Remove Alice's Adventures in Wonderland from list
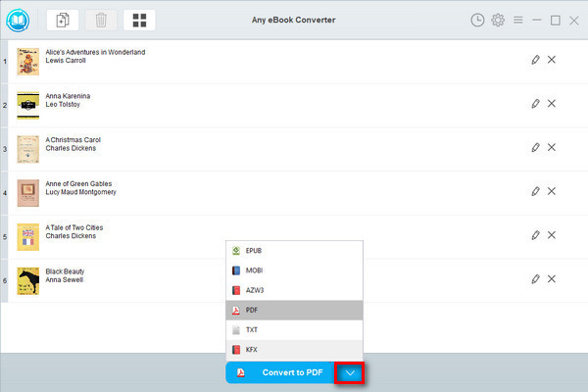 [552, 59]
